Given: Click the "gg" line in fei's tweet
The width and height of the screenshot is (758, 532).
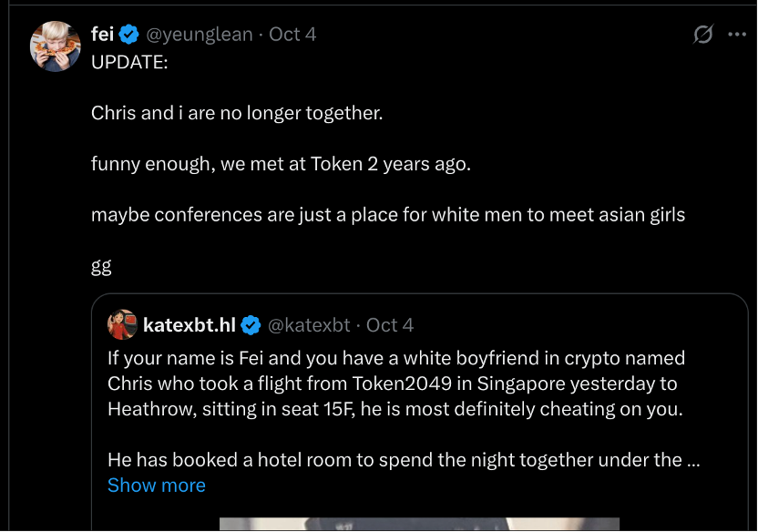Looking at the screenshot, I should click(x=101, y=266).
